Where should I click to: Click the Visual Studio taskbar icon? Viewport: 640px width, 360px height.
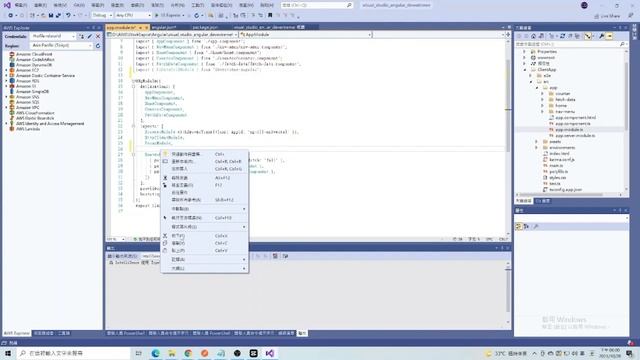pos(270,353)
